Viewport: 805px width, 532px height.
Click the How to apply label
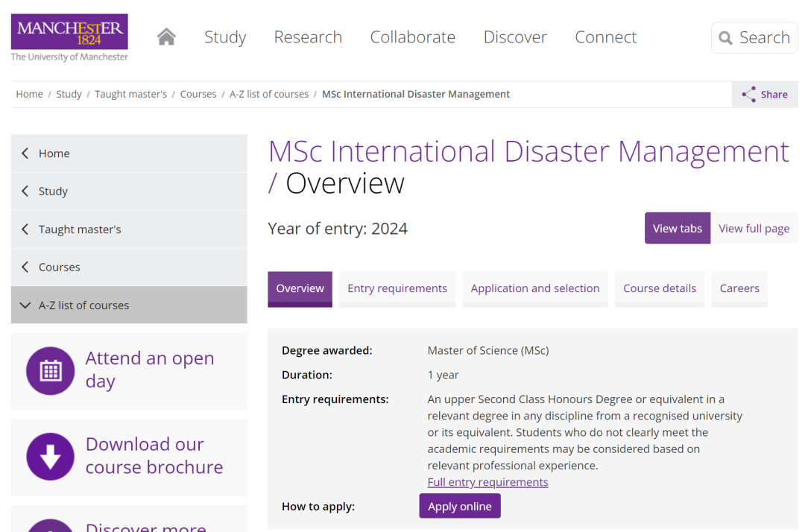click(318, 507)
